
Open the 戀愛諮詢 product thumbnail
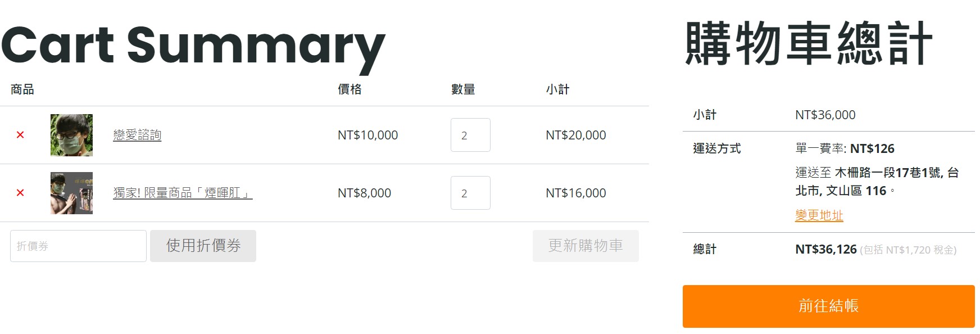[x=71, y=135]
